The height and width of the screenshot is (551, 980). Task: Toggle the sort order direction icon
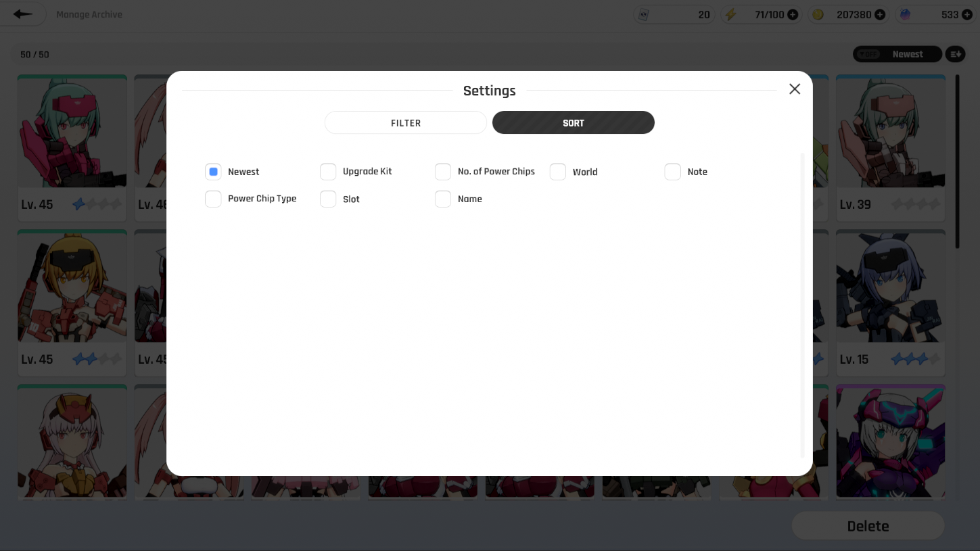tap(955, 54)
